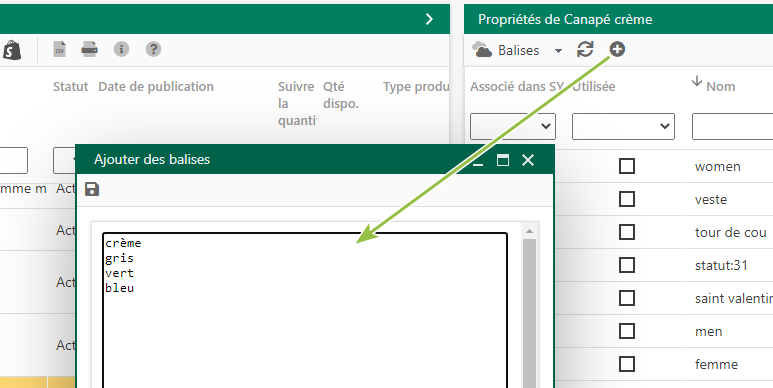The width and height of the screenshot is (773, 388).
Task: Check the box for the women tag
Action: (627, 166)
